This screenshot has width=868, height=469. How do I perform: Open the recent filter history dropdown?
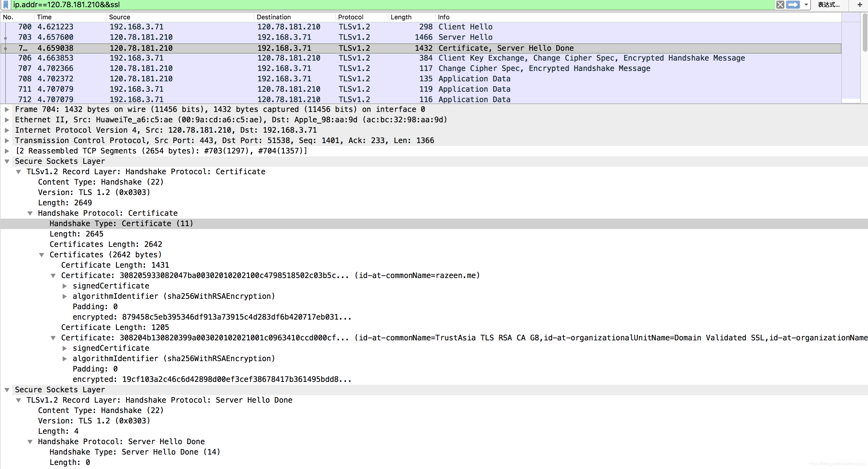(806, 5)
